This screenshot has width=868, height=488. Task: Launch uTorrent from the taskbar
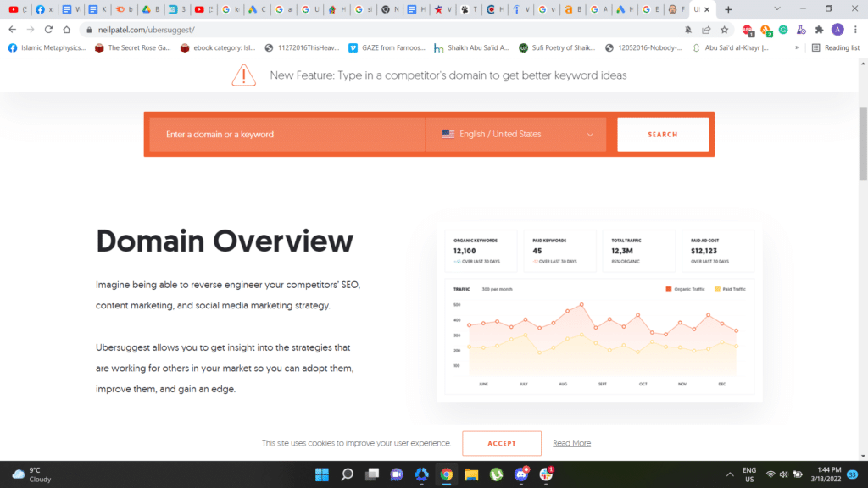(497, 474)
